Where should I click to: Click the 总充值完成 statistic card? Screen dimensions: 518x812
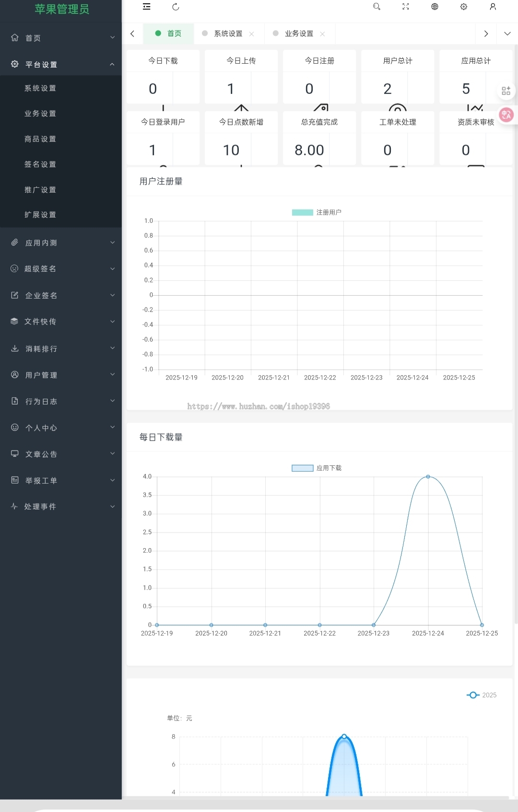pos(319,138)
